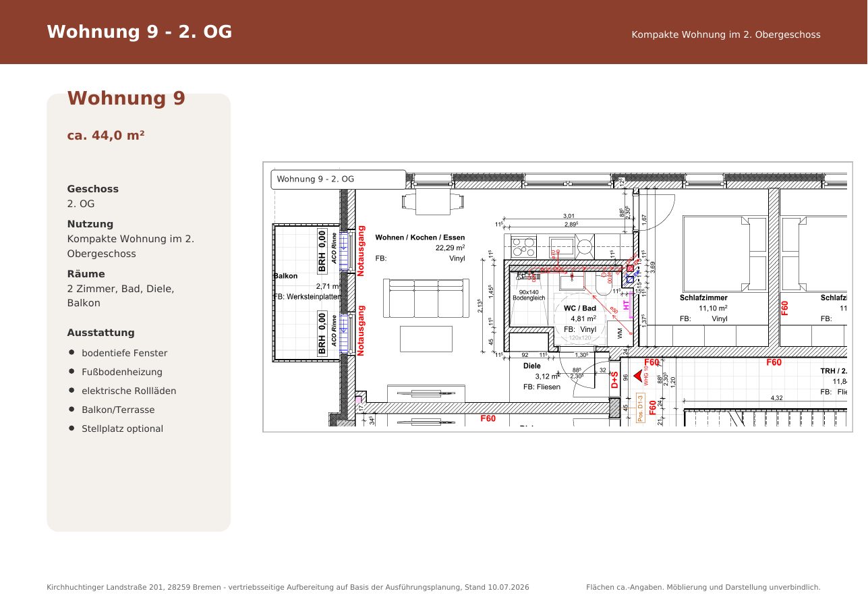The height and width of the screenshot is (614, 868).
Task: Click the dining table with chairs symbol
Action: point(432,200)
